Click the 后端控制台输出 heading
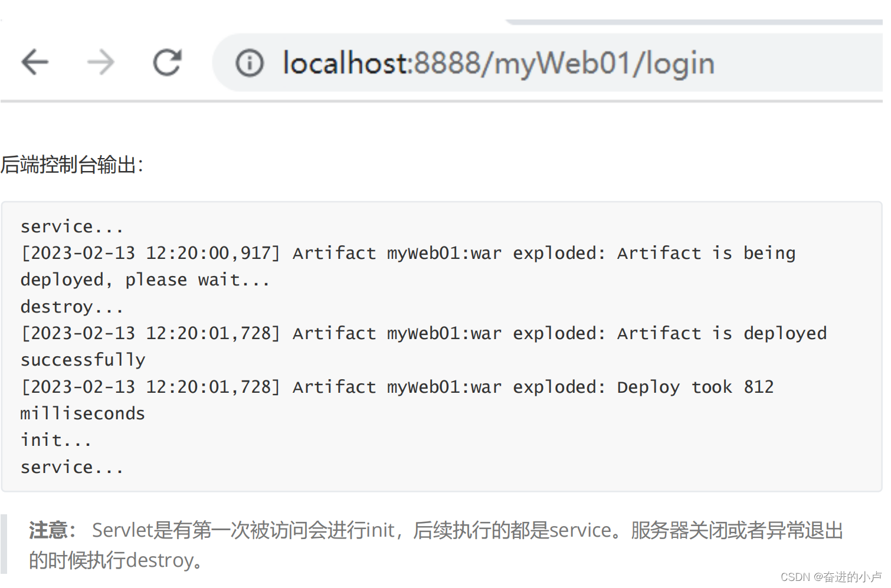This screenshot has width=891, height=588. pos(72,166)
